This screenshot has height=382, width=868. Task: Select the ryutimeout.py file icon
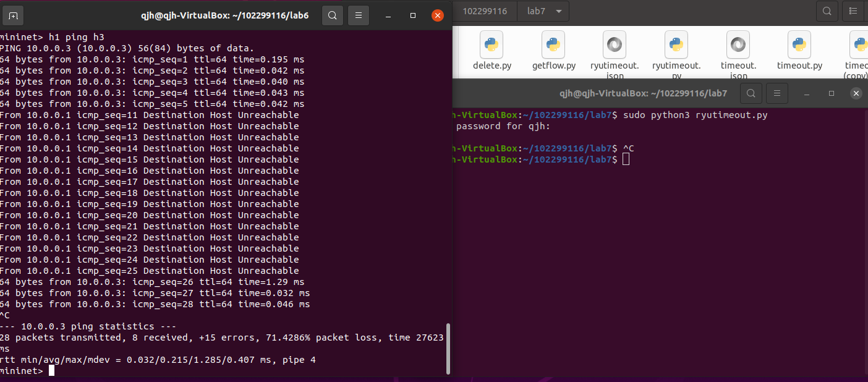coord(676,45)
